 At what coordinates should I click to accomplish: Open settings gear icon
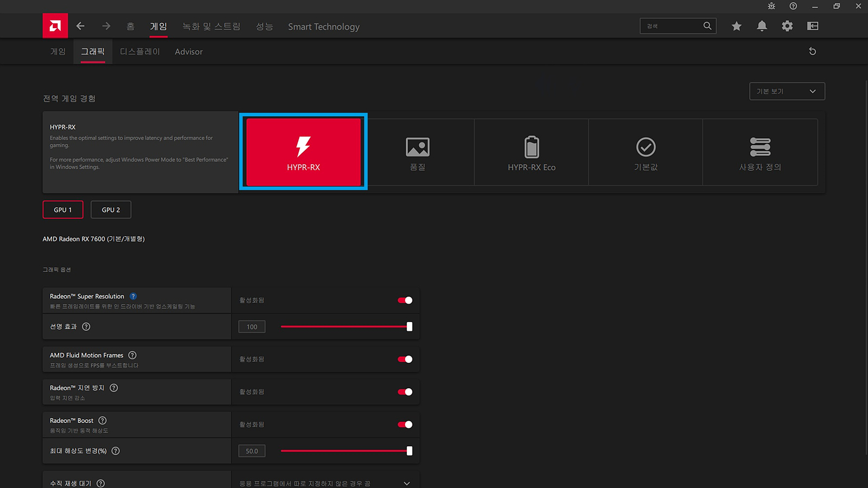click(787, 26)
